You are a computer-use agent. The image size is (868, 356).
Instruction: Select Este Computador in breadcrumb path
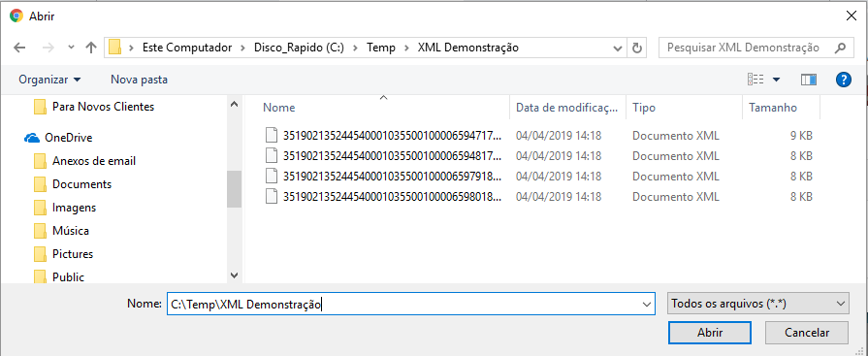[x=187, y=48]
